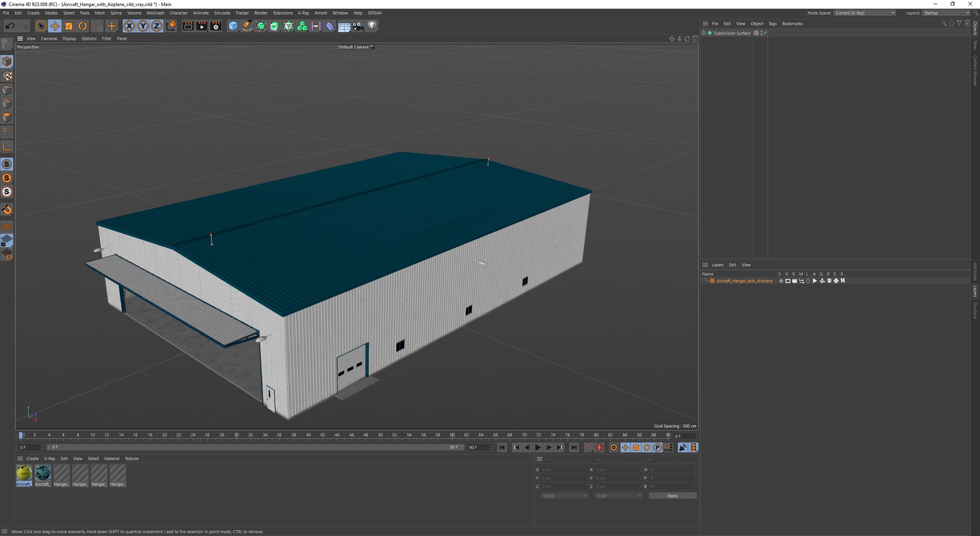Open Object Manager hamburger menu
The height and width of the screenshot is (536, 980).
pos(705,23)
